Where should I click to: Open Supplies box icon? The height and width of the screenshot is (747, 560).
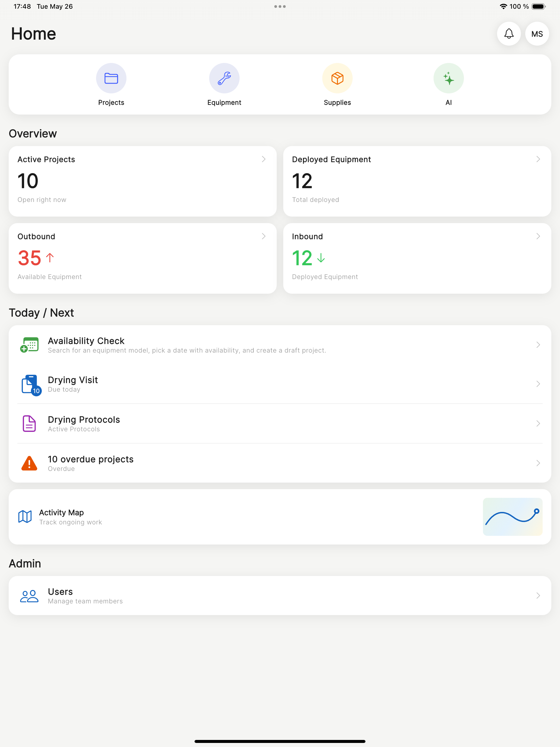tap(337, 78)
